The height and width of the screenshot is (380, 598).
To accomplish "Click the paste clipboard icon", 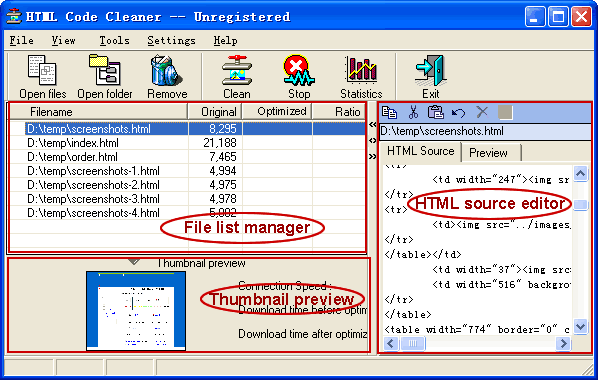I will point(436,113).
